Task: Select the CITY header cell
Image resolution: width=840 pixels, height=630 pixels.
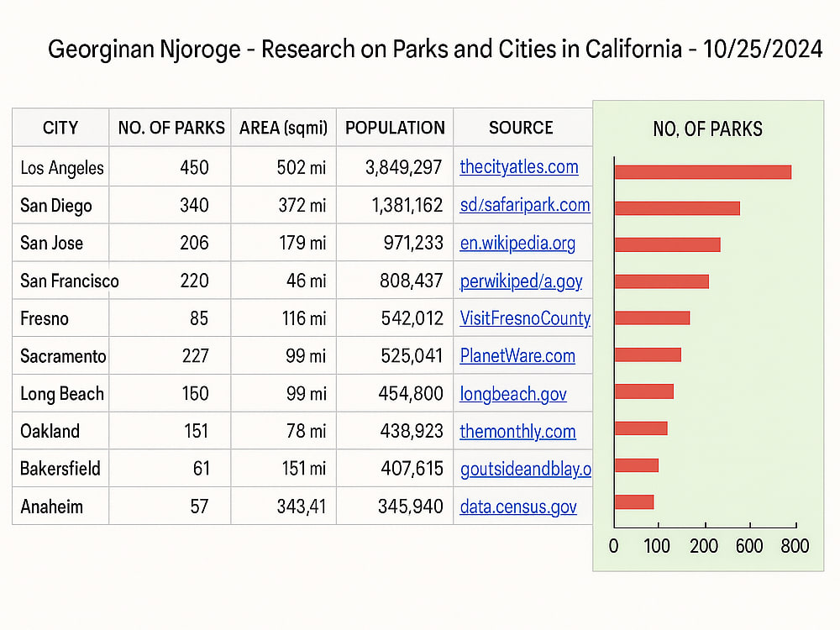Action: tap(60, 128)
